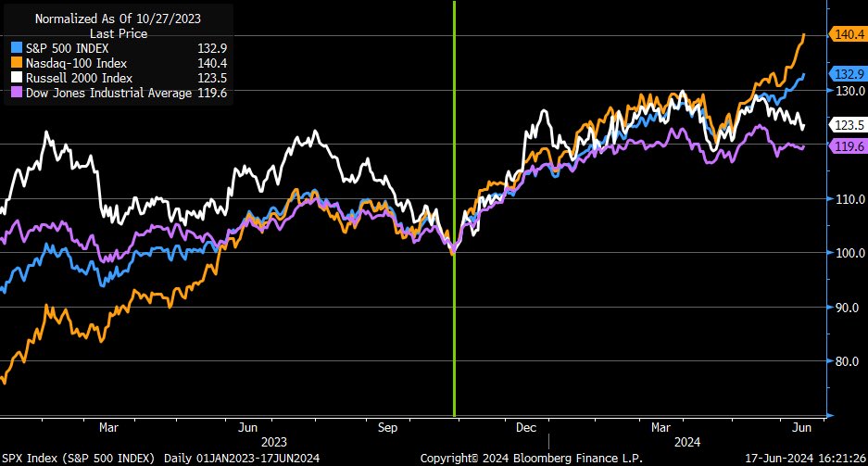Click the 130.0 y-axis label
Viewport: 868px width, 466px height.
(x=849, y=91)
